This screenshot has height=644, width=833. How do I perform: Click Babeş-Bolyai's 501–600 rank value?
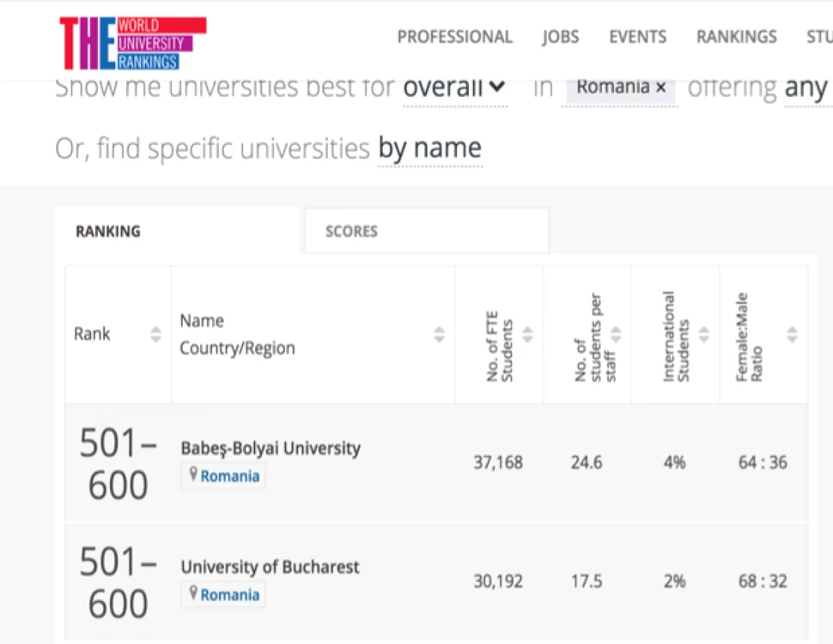[x=118, y=464]
